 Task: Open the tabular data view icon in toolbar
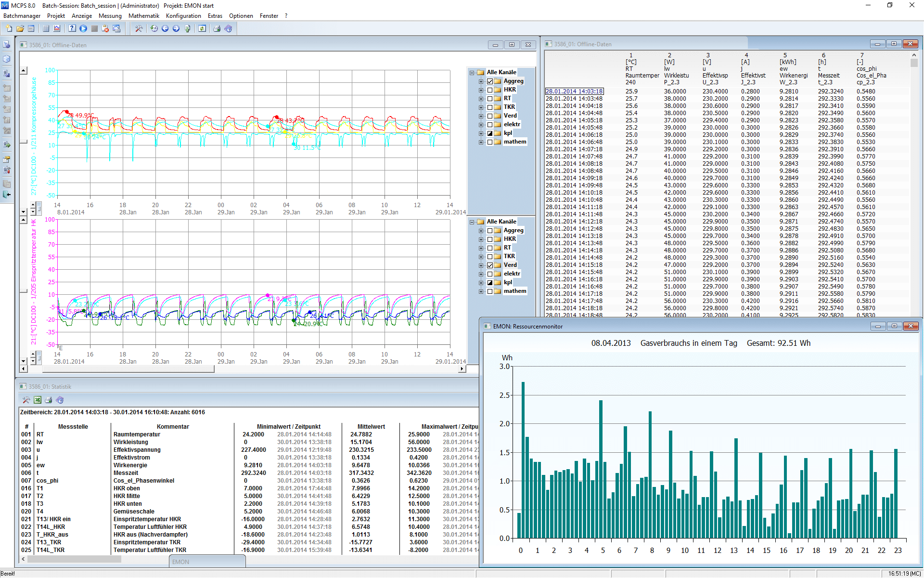(x=45, y=28)
